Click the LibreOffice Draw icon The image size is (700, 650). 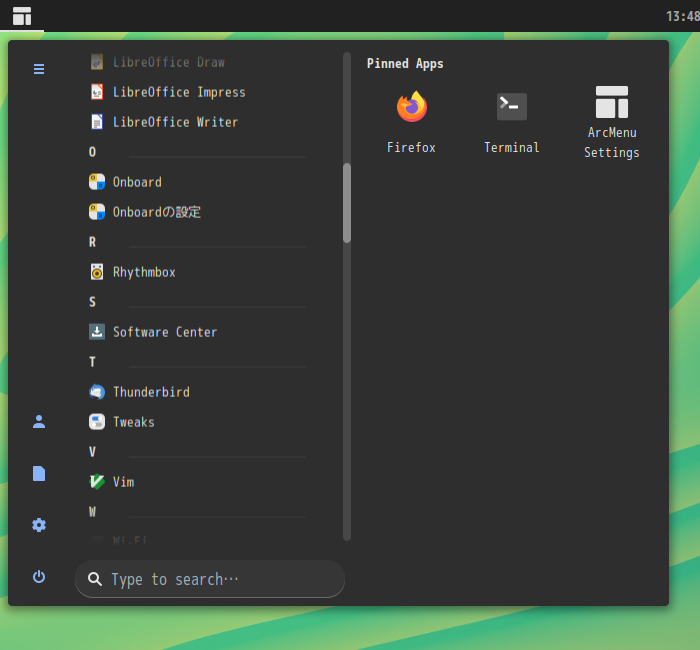(97, 62)
